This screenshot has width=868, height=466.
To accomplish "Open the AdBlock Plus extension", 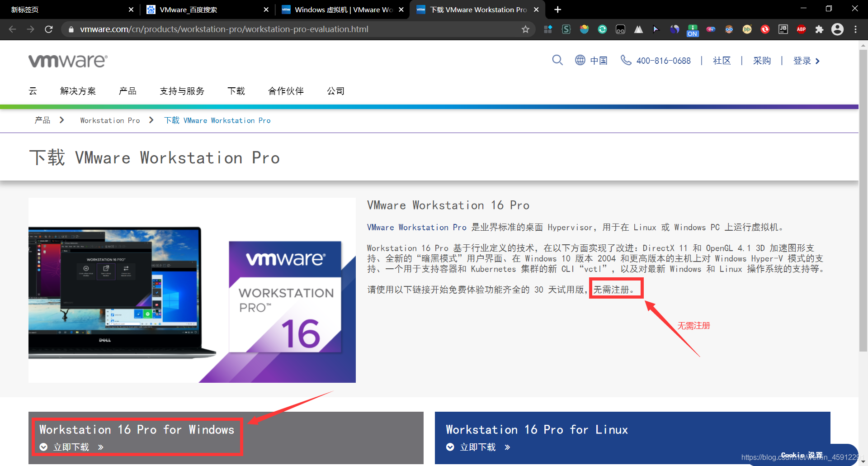I will [801, 29].
